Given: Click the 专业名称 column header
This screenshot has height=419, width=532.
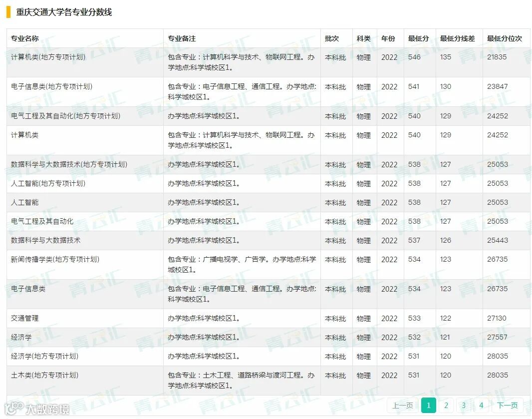Looking at the screenshot, I should tap(25, 38).
